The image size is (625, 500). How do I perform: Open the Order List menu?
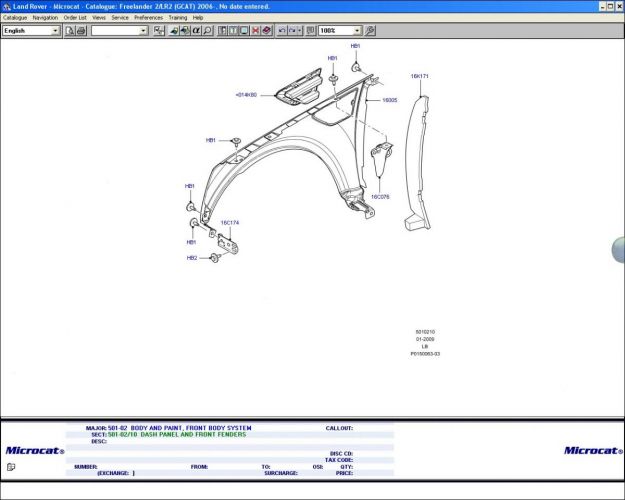tap(75, 18)
